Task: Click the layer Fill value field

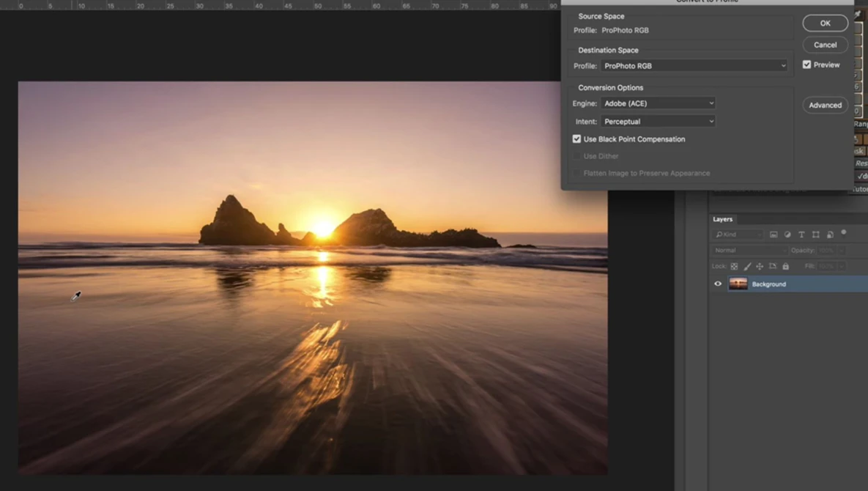Action: point(826,266)
